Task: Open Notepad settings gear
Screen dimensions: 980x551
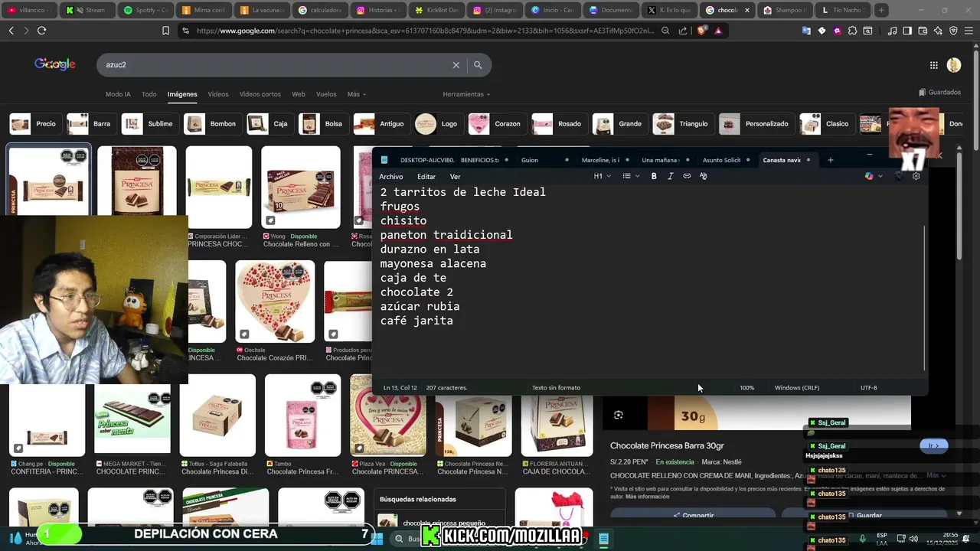Action: coord(916,176)
